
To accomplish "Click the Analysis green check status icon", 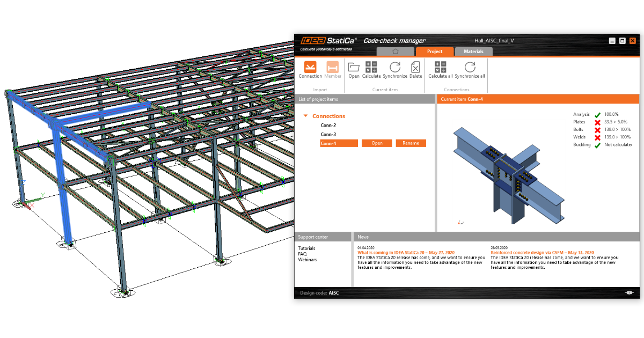I will coord(597,114).
